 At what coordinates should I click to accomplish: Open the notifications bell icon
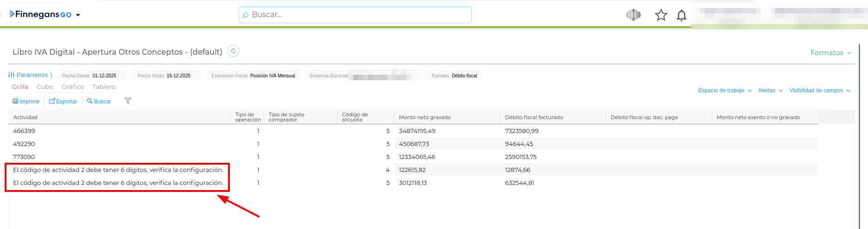[681, 15]
